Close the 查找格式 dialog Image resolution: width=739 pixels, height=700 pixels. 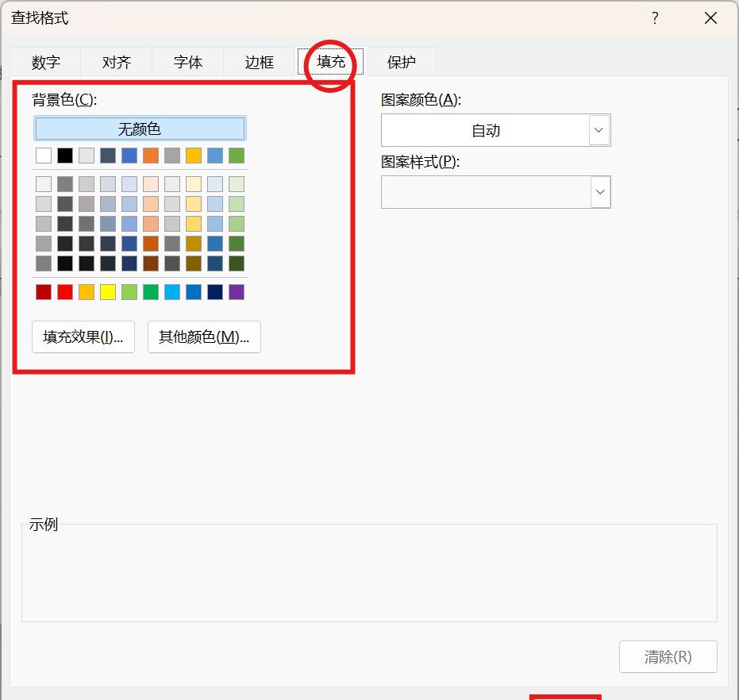click(x=710, y=18)
